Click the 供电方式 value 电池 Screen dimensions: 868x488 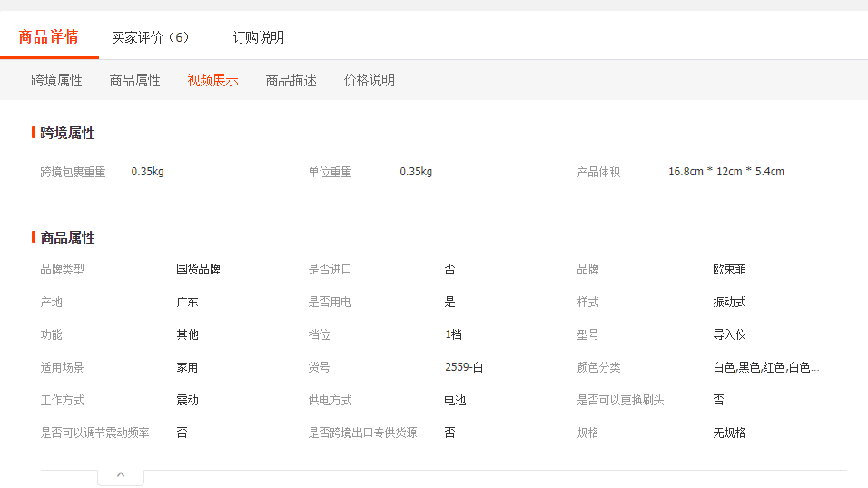(455, 401)
